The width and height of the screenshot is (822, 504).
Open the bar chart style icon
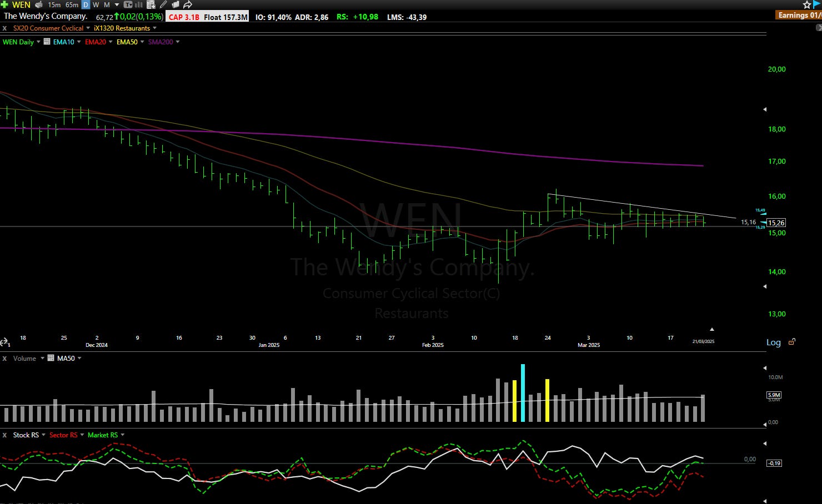(138, 4)
